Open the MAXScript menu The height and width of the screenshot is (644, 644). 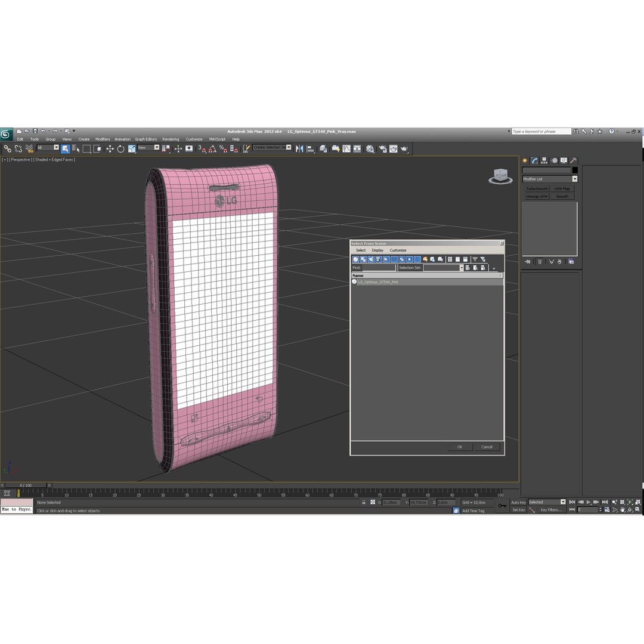click(217, 139)
